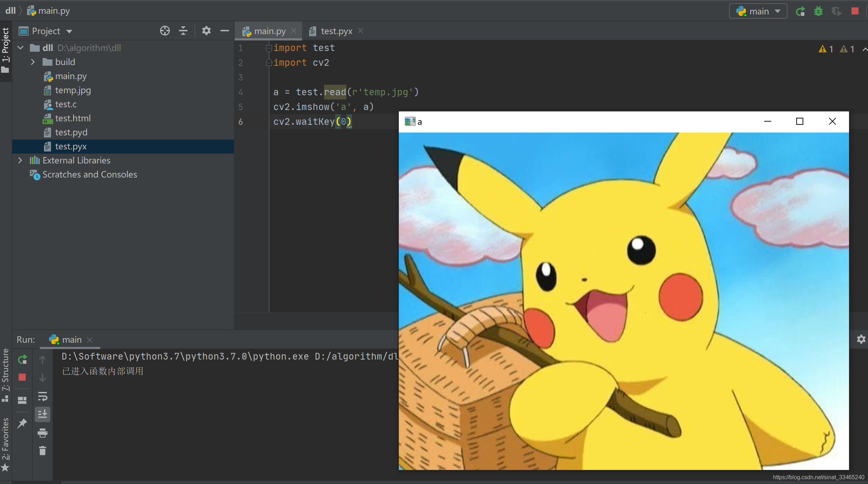Screen dimensions: 868x484
Task: Click the Run main button in top toolbar
Action: point(800,11)
